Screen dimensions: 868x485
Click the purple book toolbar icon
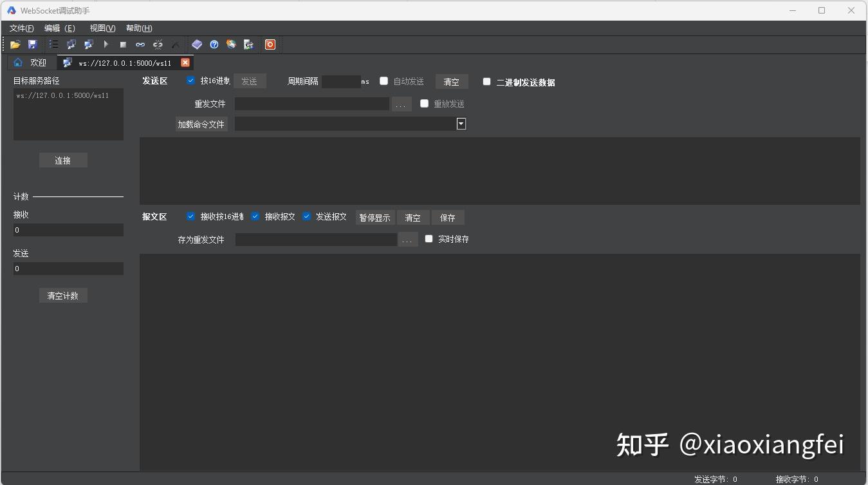pyautogui.click(x=197, y=44)
